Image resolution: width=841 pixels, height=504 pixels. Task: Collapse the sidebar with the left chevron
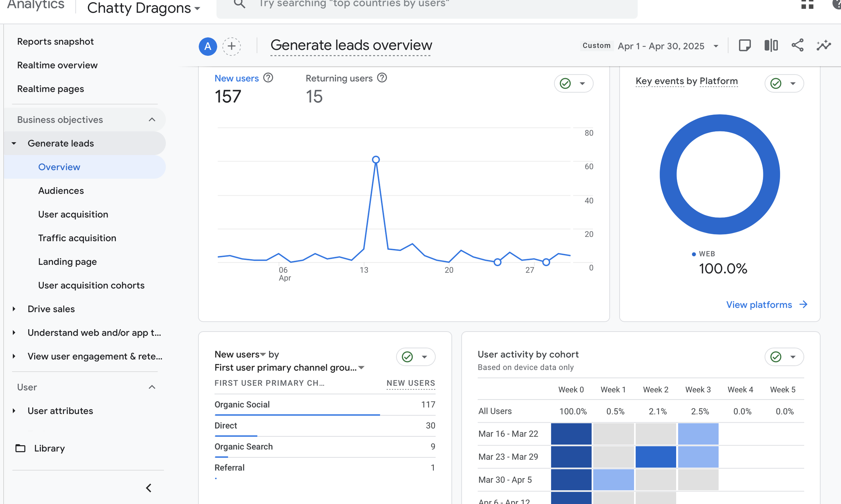click(x=149, y=488)
